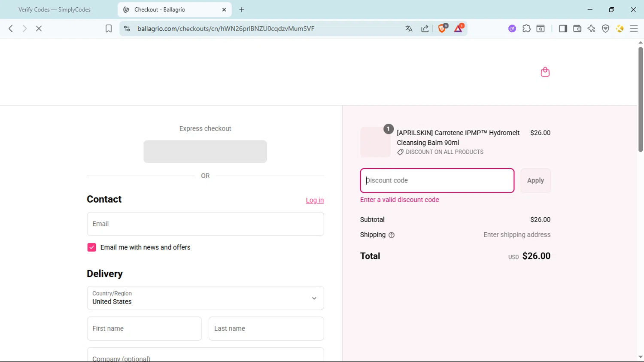Open the VPN shield icon
Image resolution: width=644 pixels, height=362 pixels.
[605, 28]
